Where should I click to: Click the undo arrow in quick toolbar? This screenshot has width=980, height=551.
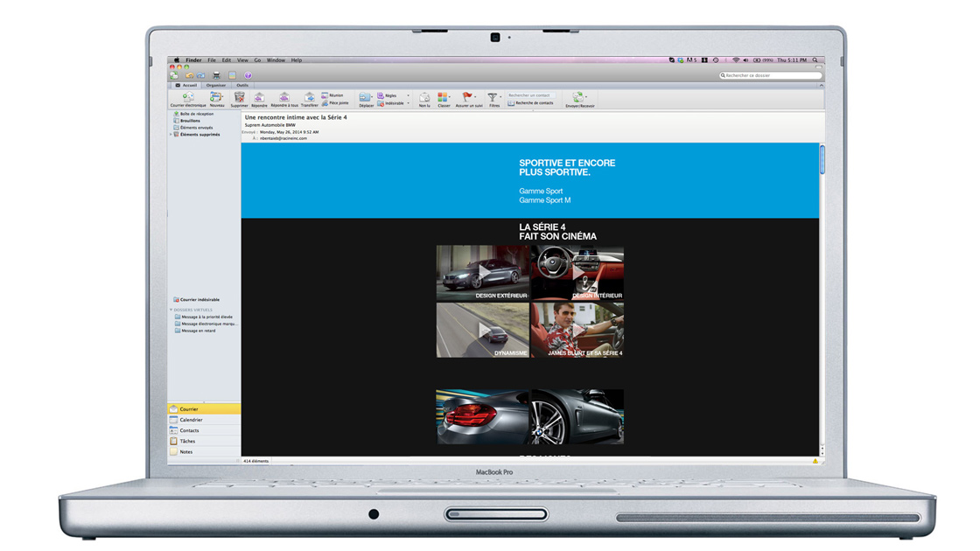pos(189,75)
